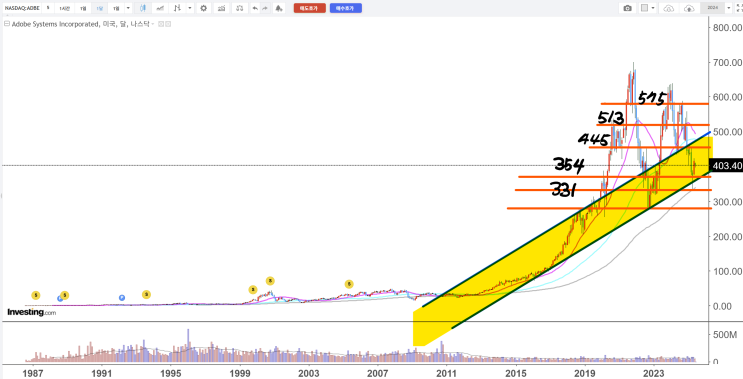Expand the bar style dropdown arrow
743x379 pixels.
click(190, 8)
